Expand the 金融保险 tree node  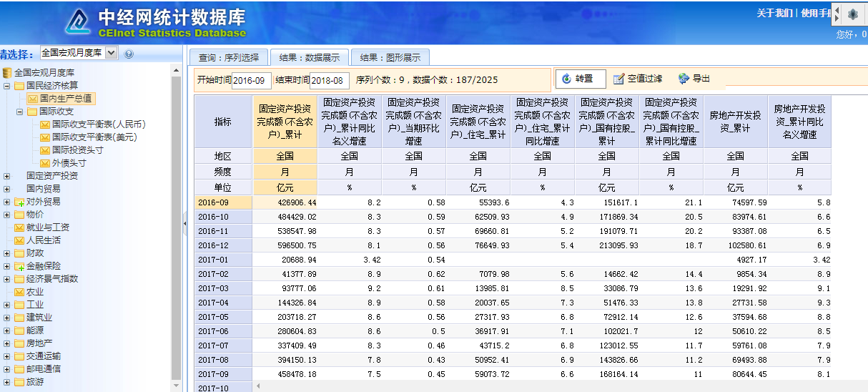[x=7, y=266]
